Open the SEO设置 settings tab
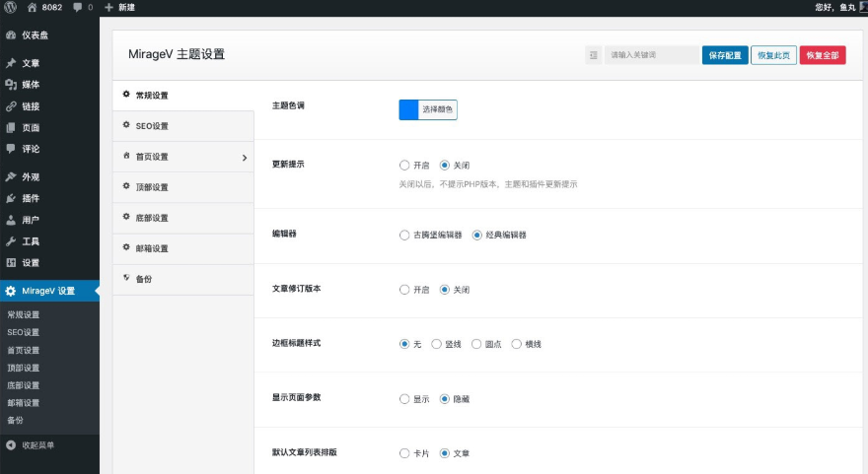The image size is (868, 474). pyautogui.click(x=183, y=126)
